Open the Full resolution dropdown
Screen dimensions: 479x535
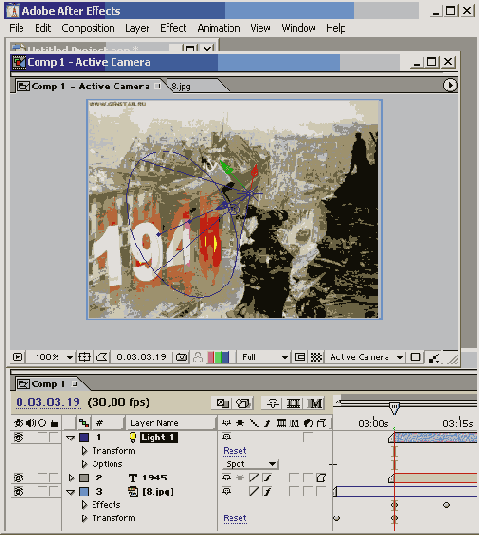pos(264,357)
